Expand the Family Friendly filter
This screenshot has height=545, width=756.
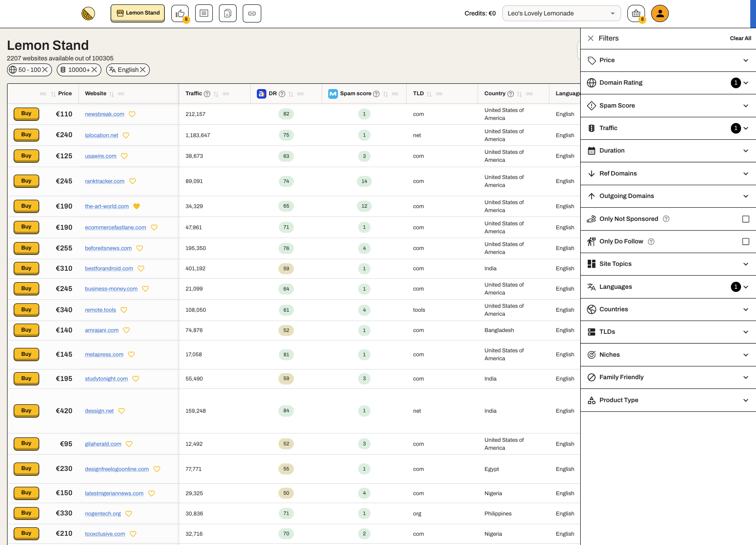point(668,377)
